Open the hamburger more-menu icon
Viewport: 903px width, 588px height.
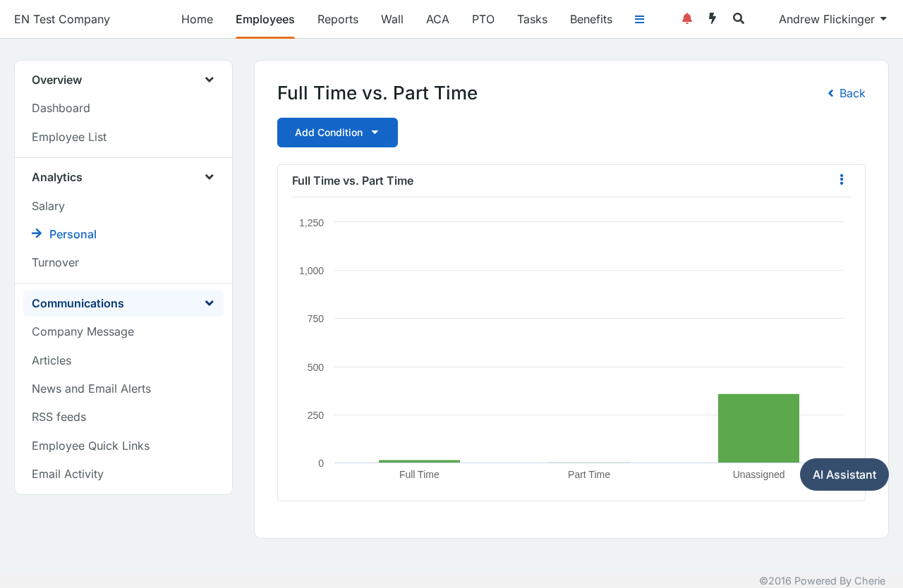pos(639,20)
